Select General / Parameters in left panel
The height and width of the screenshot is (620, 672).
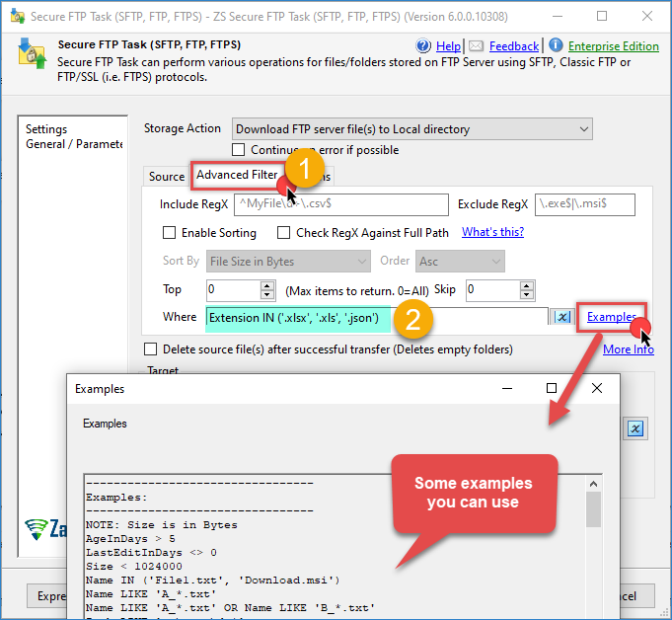(74, 144)
